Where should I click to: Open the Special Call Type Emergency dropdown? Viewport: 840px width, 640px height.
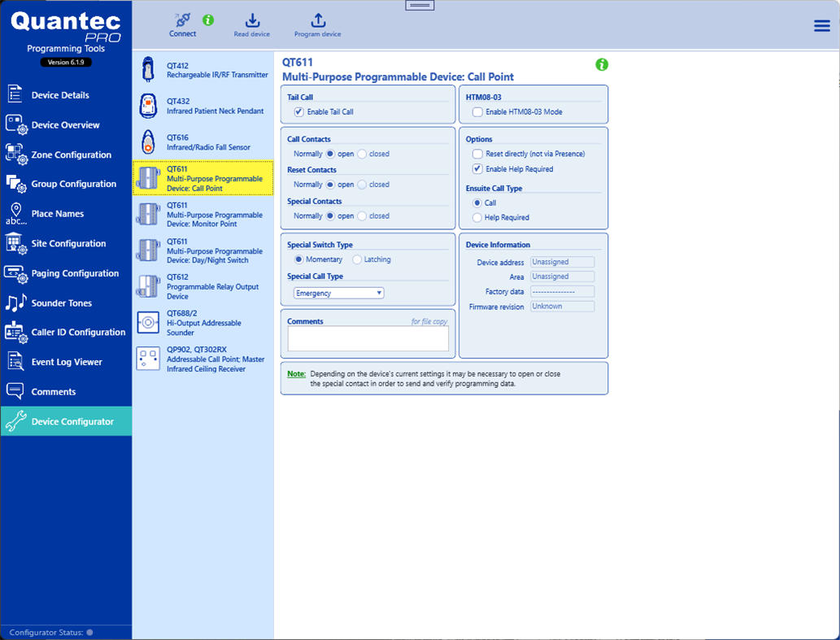[338, 293]
